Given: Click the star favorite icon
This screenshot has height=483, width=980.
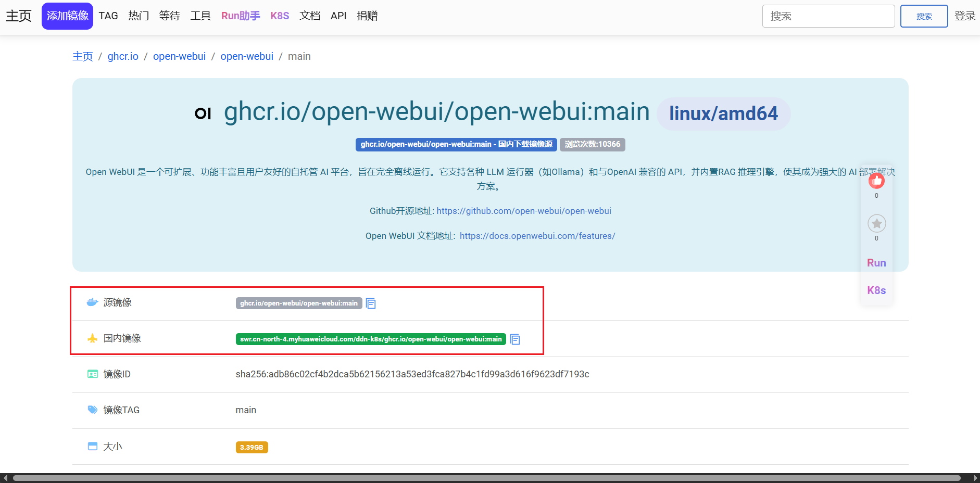Looking at the screenshot, I should [876, 223].
